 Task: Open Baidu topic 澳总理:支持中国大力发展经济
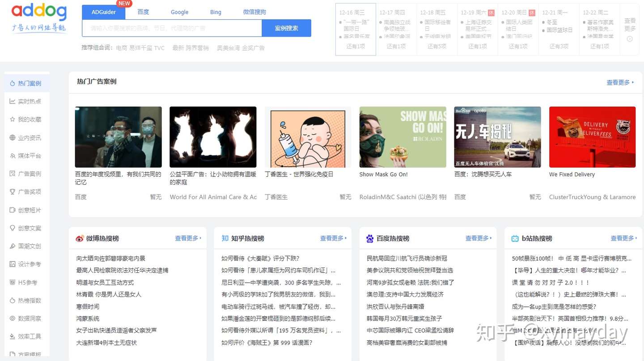[x=405, y=294]
